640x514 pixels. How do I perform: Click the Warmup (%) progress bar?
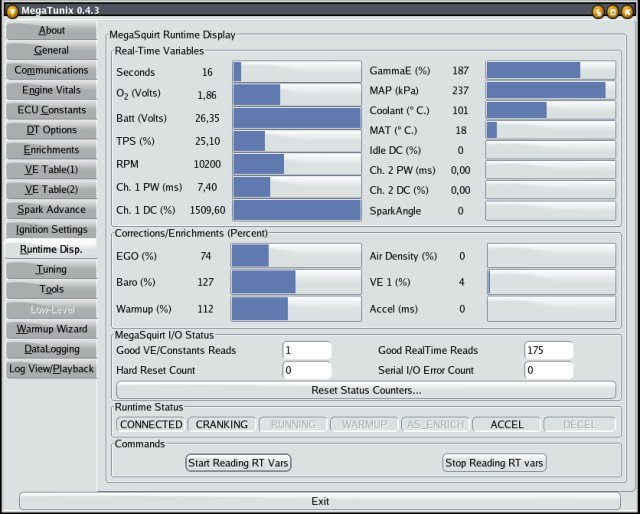[296, 309]
